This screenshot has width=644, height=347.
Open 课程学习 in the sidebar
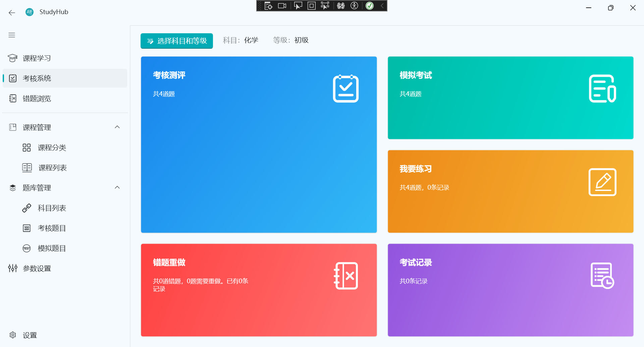click(65, 58)
